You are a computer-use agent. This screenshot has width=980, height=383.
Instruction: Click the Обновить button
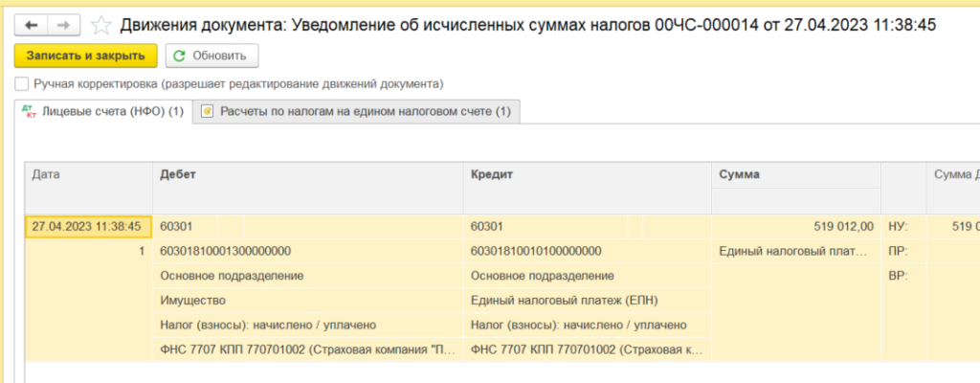212,56
